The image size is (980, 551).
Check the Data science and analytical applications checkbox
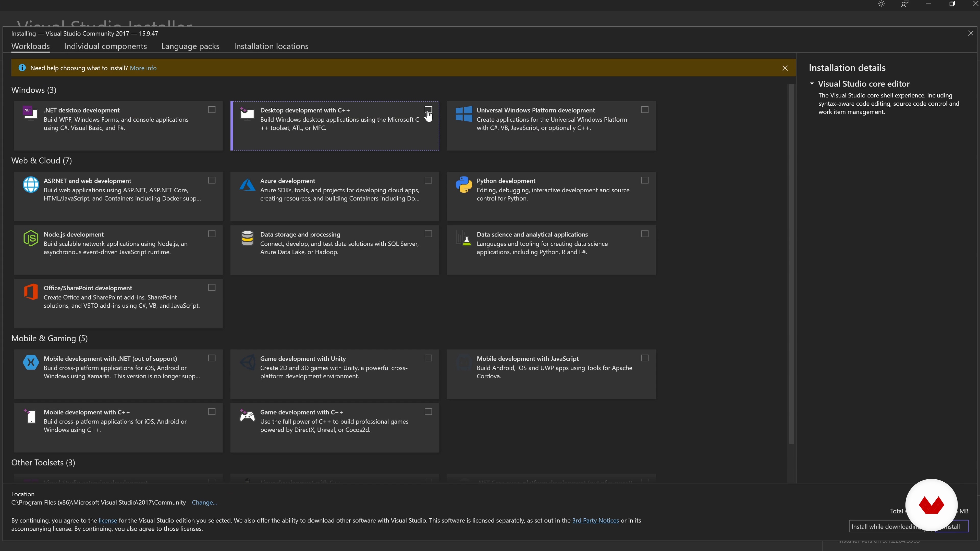coord(645,234)
